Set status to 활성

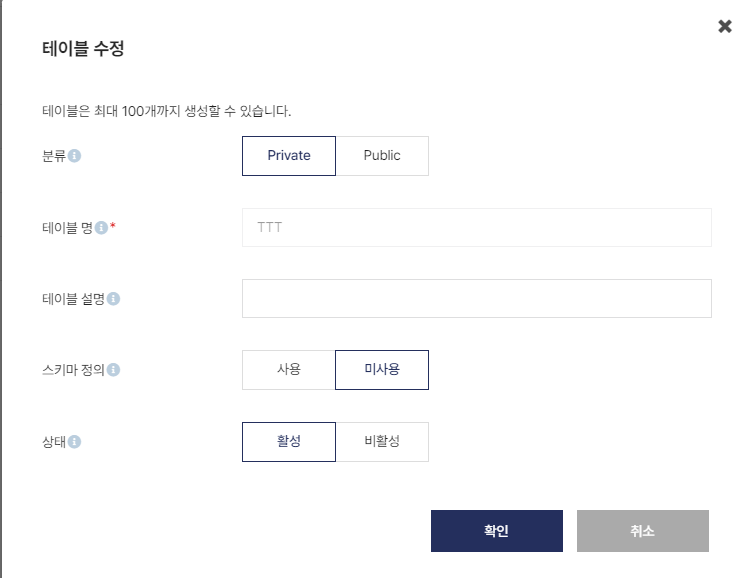pos(288,442)
